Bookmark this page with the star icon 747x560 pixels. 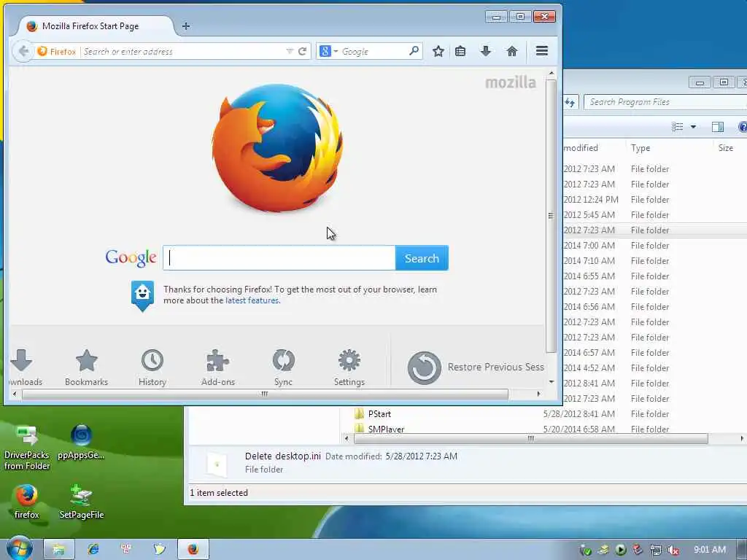438,51
